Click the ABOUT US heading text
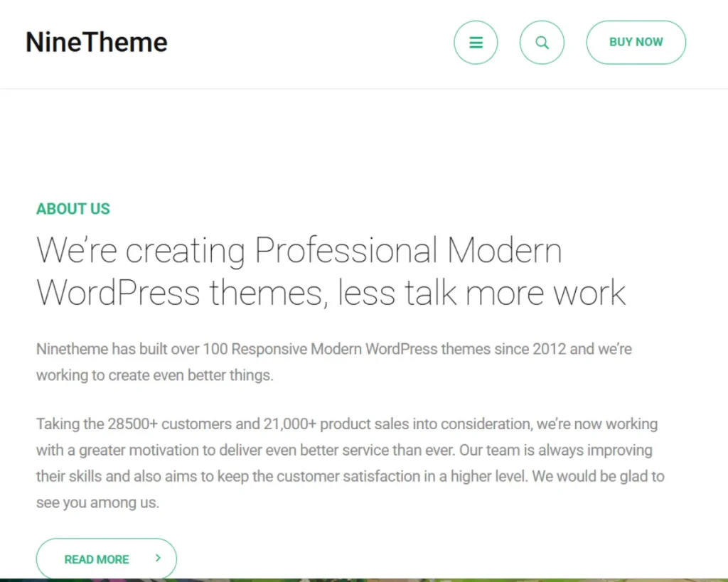 [x=73, y=209]
